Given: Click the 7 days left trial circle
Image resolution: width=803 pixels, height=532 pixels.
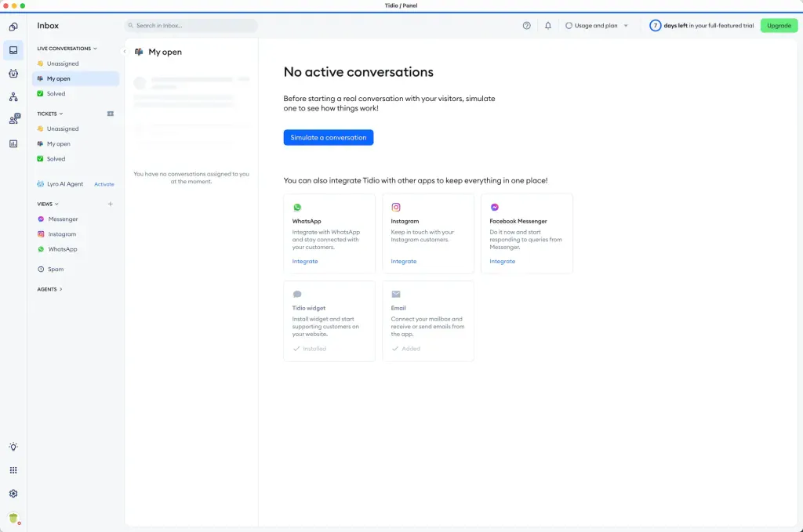Looking at the screenshot, I should pos(655,26).
